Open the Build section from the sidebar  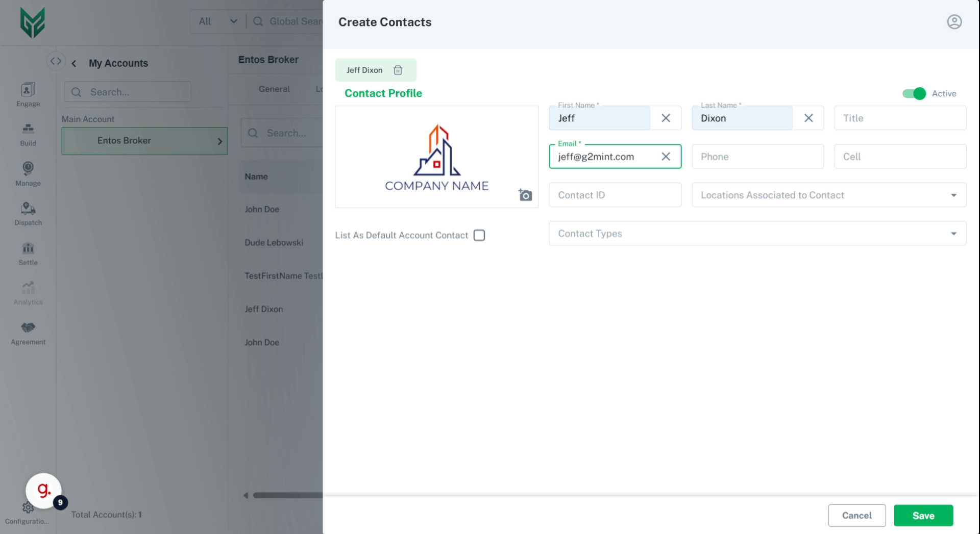pyautogui.click(x=28, y=134)
